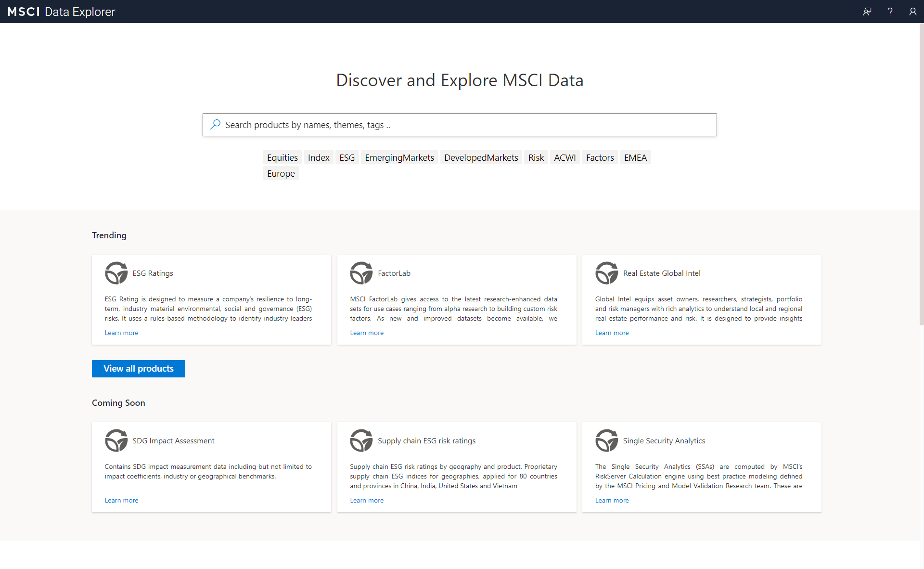Open the Index filter category
Viewport: 924px width, 569px height.
[319, 157]
